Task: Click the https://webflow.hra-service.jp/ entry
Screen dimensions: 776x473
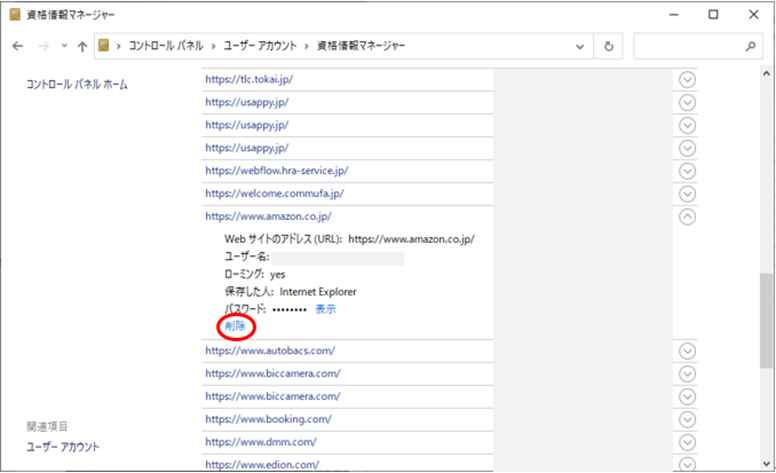Action: [x=277, y=171]
